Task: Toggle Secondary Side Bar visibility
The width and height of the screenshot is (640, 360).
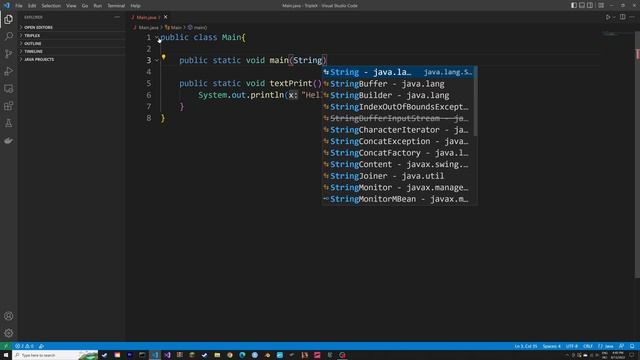Action: 590,6
